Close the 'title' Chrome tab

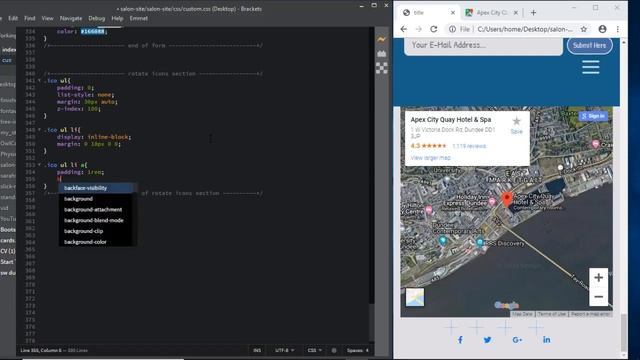coord(453,13)
